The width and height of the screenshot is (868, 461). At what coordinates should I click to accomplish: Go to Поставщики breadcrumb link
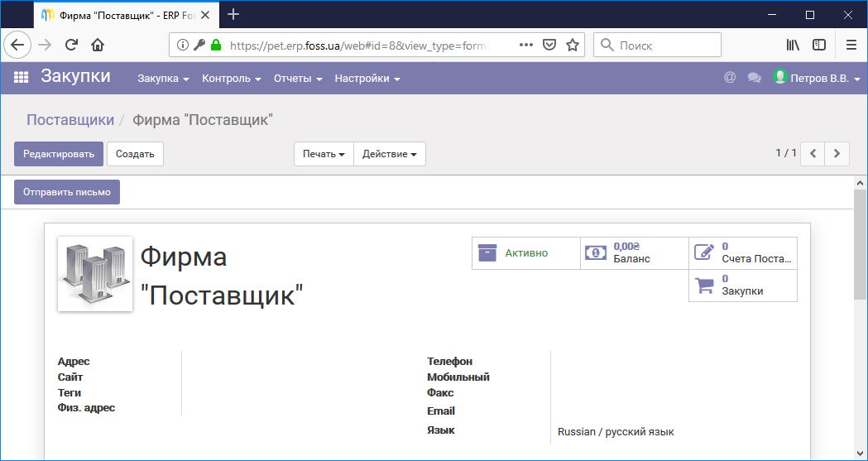tap(70, 119)
